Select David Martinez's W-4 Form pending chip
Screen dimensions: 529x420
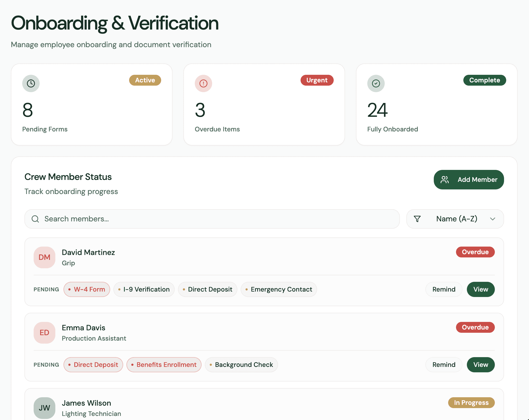point(87,289)
